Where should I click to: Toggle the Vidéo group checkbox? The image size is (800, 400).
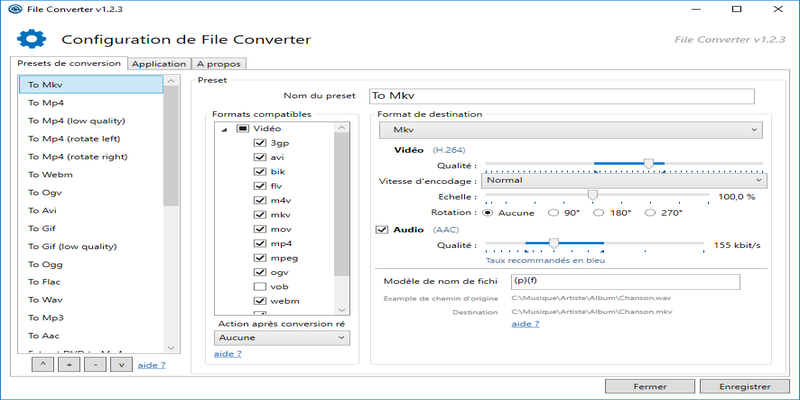[242, 129]
